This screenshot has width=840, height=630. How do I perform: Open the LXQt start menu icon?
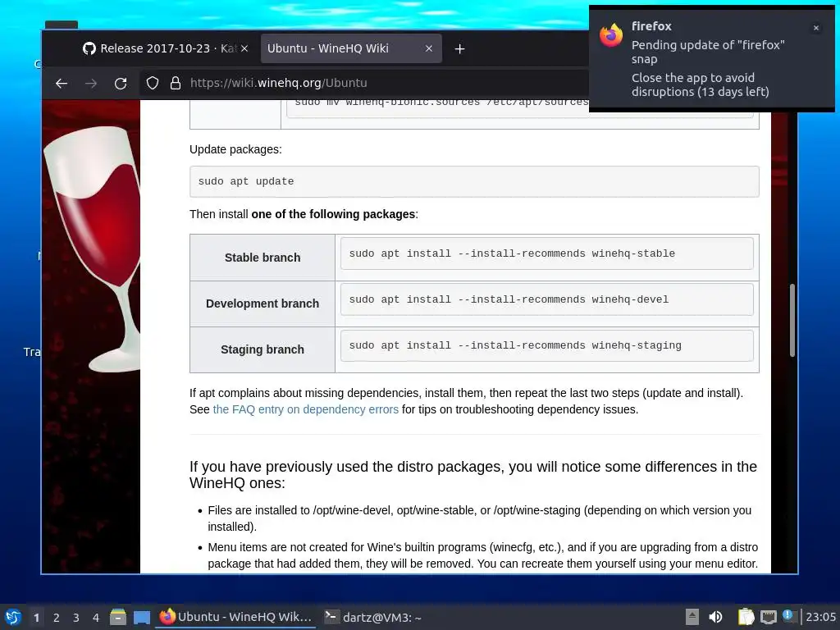click(13, 617)
